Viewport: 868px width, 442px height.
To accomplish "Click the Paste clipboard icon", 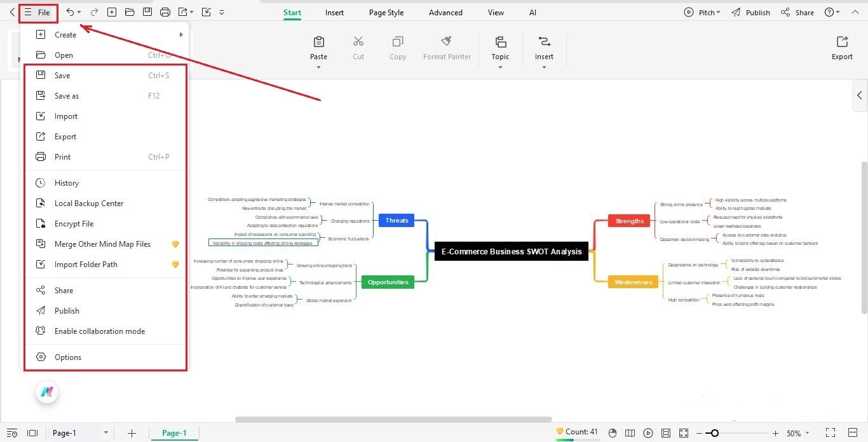I will point(319,42).
